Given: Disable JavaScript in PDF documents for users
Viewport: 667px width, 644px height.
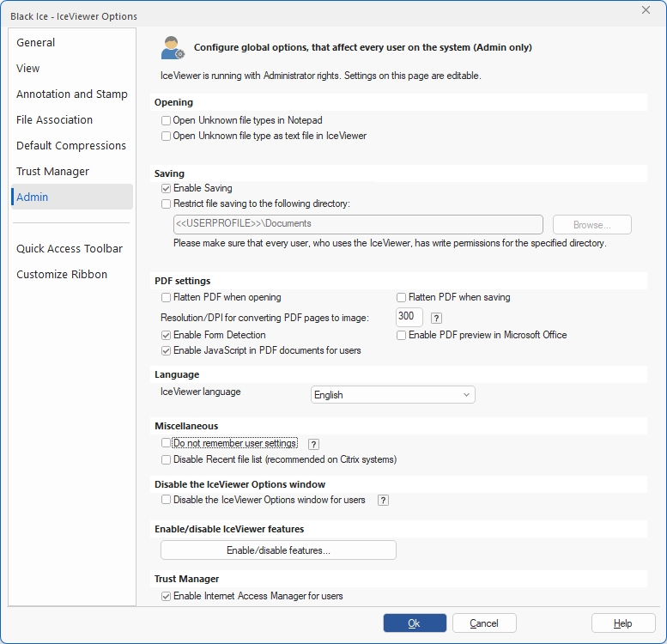Looking at the screenshot, I should (167, 350).
